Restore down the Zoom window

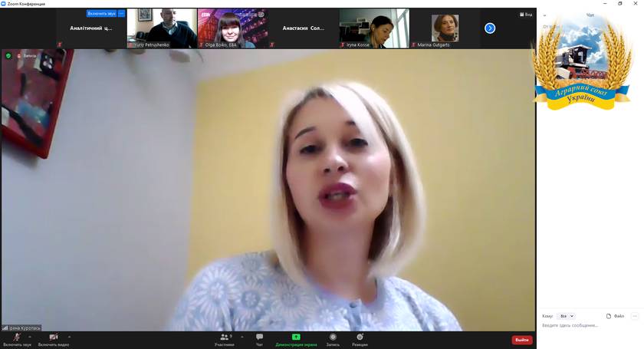click(x=620, y=4)
